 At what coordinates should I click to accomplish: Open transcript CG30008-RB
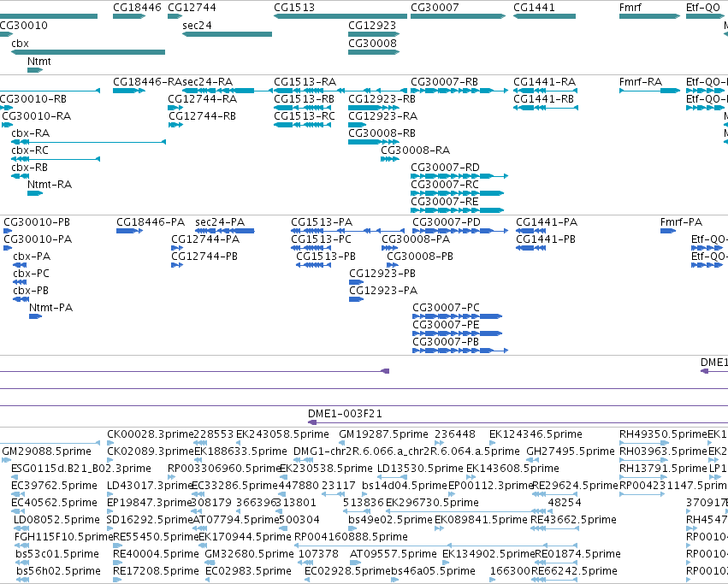[382, 133]
